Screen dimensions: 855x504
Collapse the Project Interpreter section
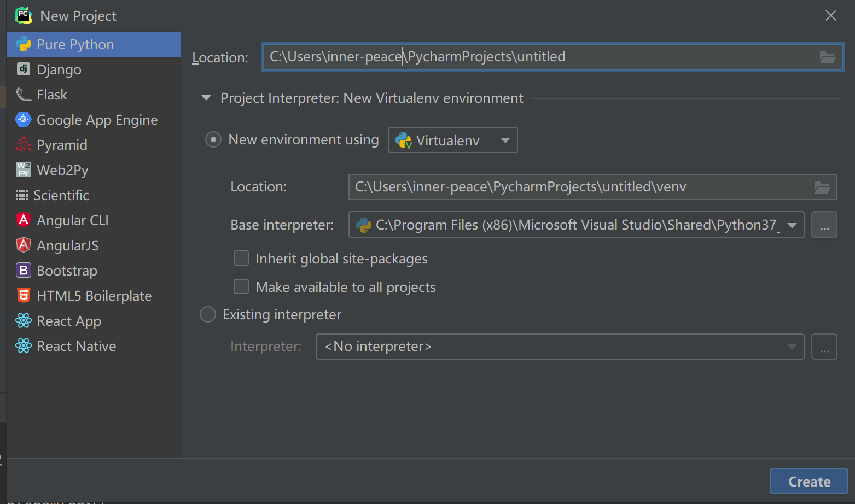click(206, 98)
